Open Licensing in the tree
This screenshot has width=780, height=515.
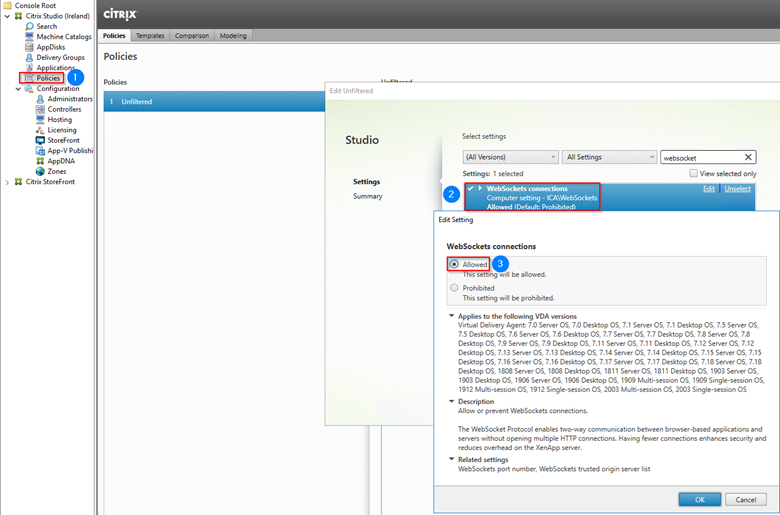(62, 130)
